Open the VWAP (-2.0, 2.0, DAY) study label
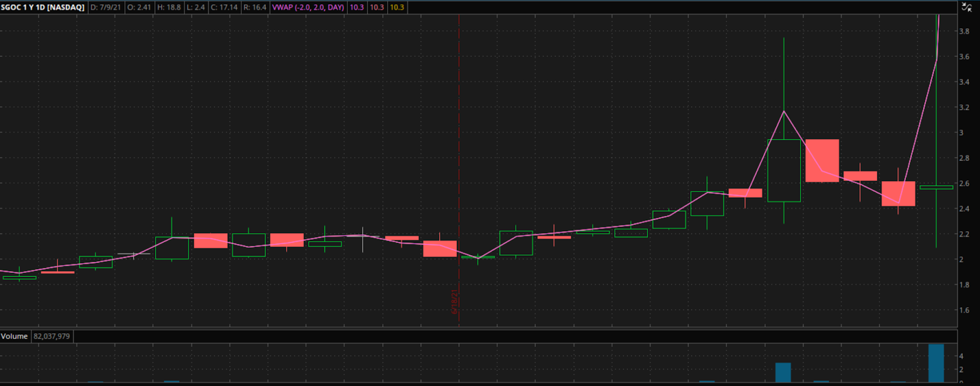The width and height of the screenshot is (980, 386). tap(308, 7)
